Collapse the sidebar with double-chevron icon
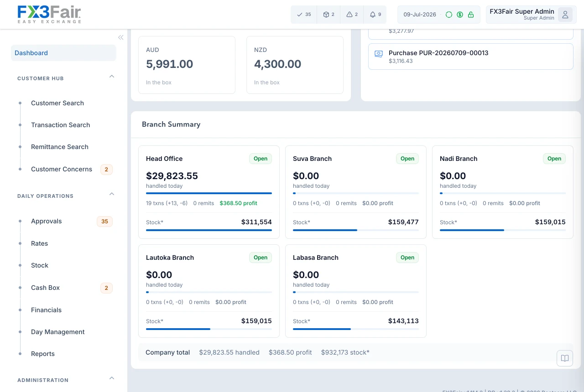Viewport: 584px width, 392px height. pos(121,37)
